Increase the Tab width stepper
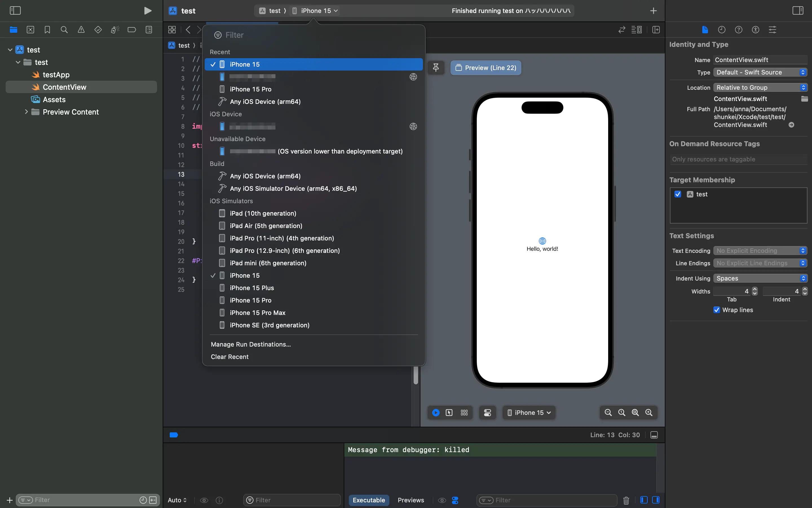This screenshot has width=812, height=508. coord(754,289)
